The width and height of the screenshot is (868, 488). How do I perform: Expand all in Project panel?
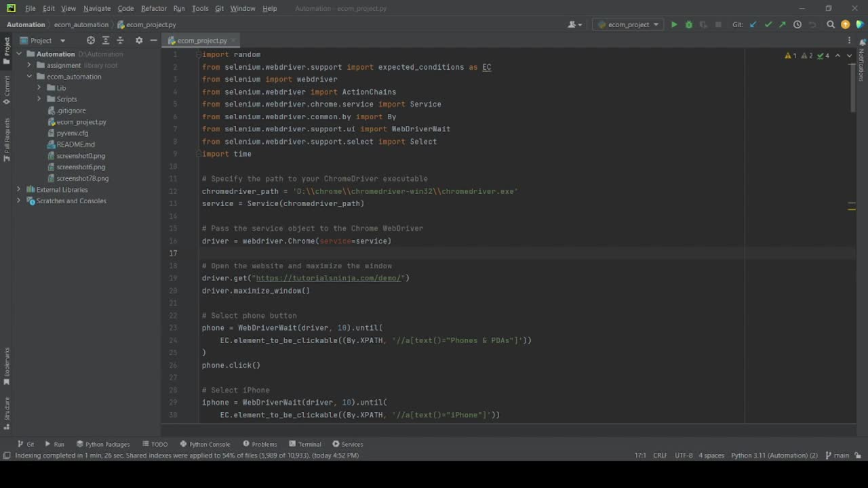(106, 41)
